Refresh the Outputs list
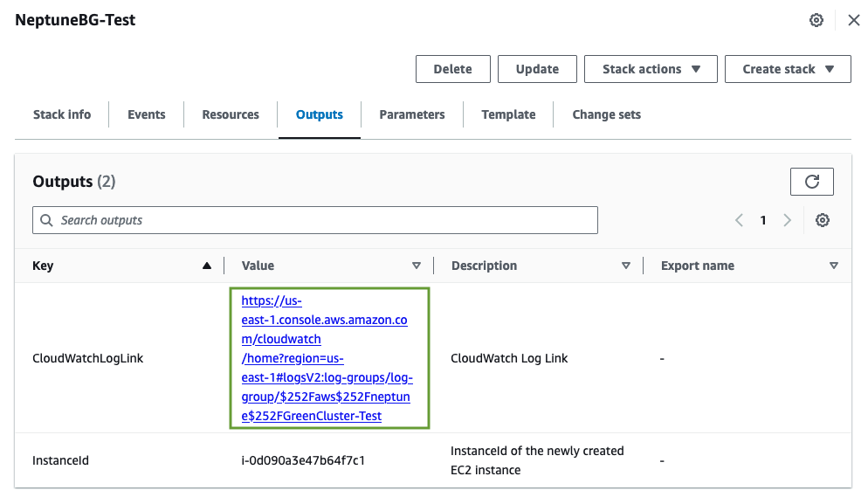This screenshot has width=868, height=504. click(x=811, y=182)
